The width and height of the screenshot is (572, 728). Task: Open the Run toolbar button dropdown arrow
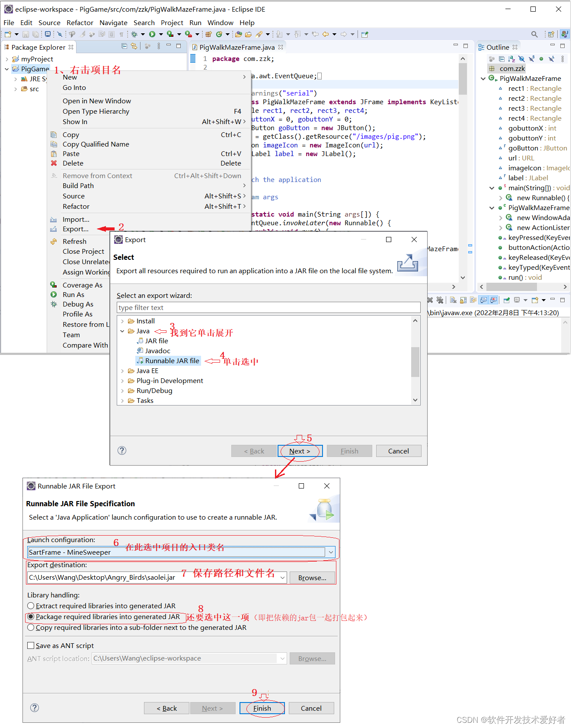click(x=161, y=34)
